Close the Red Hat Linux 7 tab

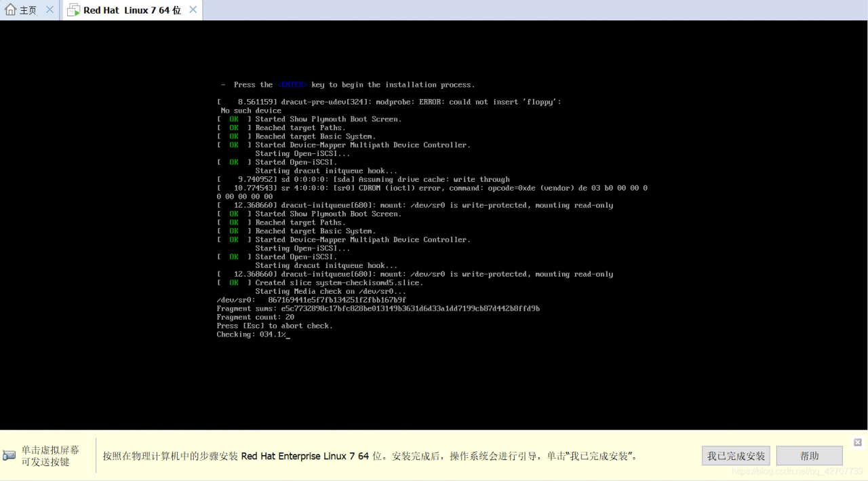[193, 10]
